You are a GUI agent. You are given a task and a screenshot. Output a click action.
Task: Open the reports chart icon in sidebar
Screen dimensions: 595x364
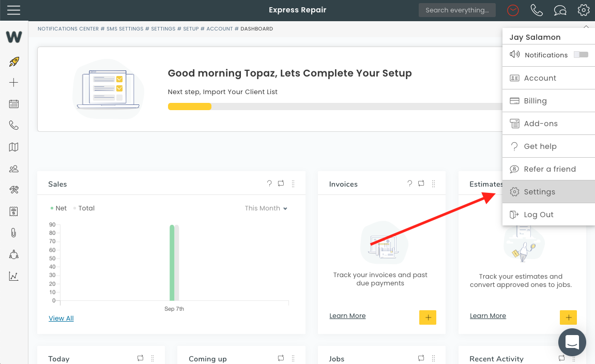pyautogui.click(x=14, y=276)
